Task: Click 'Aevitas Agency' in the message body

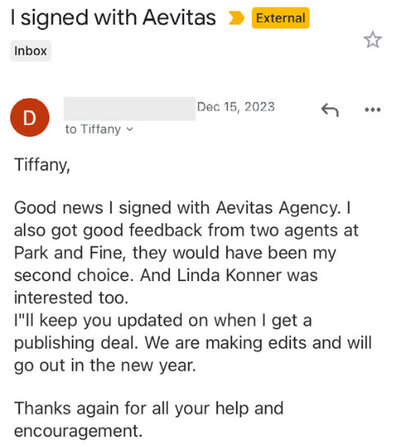Action: [x=278, y=208]
